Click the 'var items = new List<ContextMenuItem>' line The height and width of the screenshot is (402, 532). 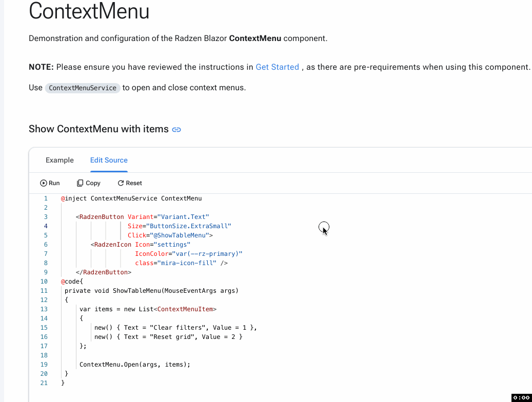(x=148, y=309)
